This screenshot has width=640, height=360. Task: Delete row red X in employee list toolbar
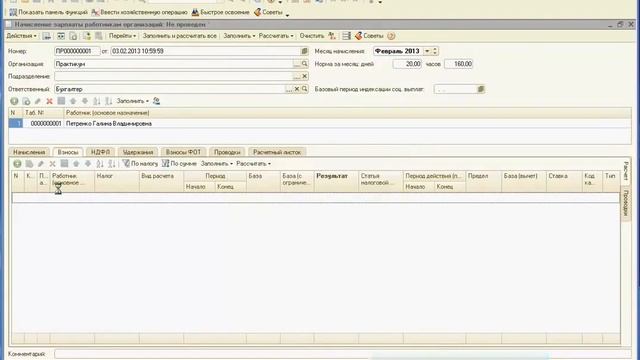[49, 101]
